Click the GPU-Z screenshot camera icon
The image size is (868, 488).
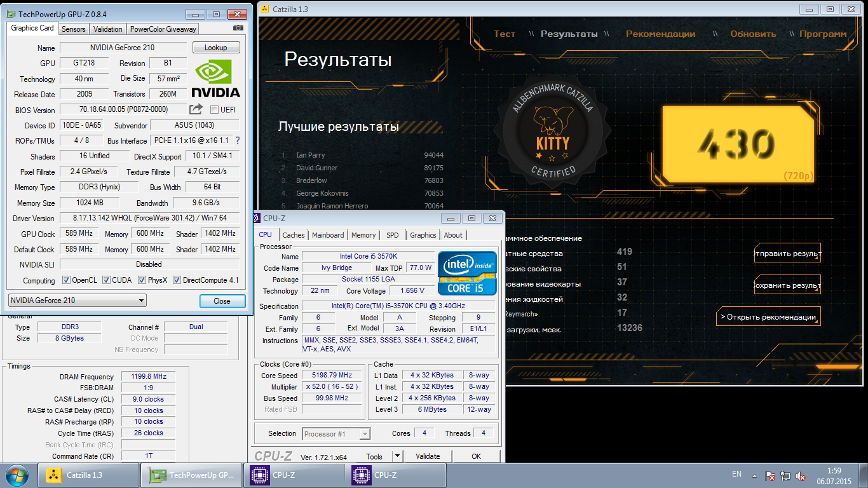(238, 28)
